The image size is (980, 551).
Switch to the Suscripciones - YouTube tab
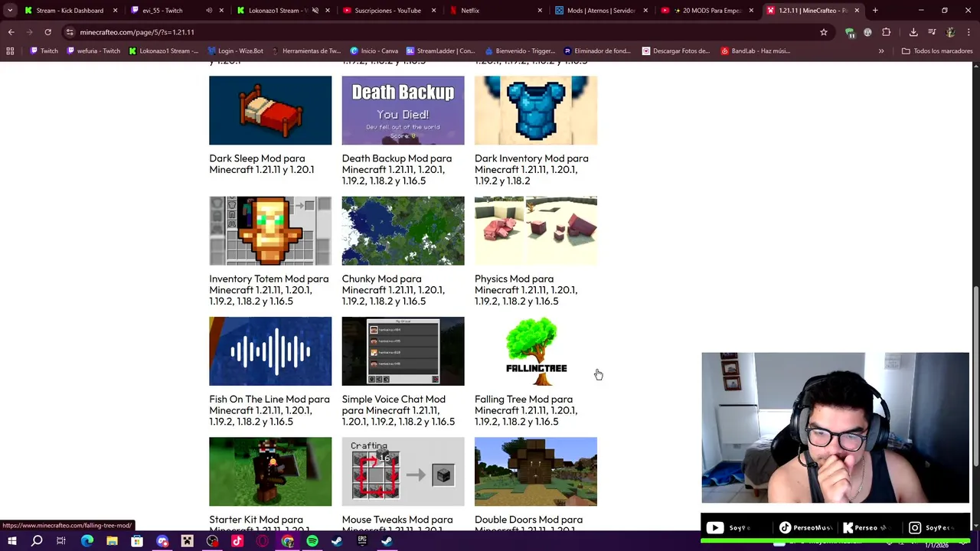click(x=387, y=11)
